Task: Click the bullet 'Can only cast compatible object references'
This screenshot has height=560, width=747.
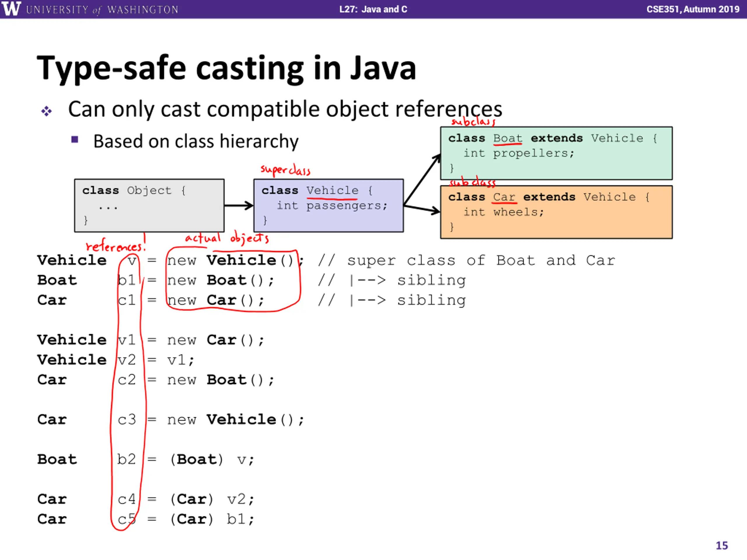Action: tap(285, 109)
